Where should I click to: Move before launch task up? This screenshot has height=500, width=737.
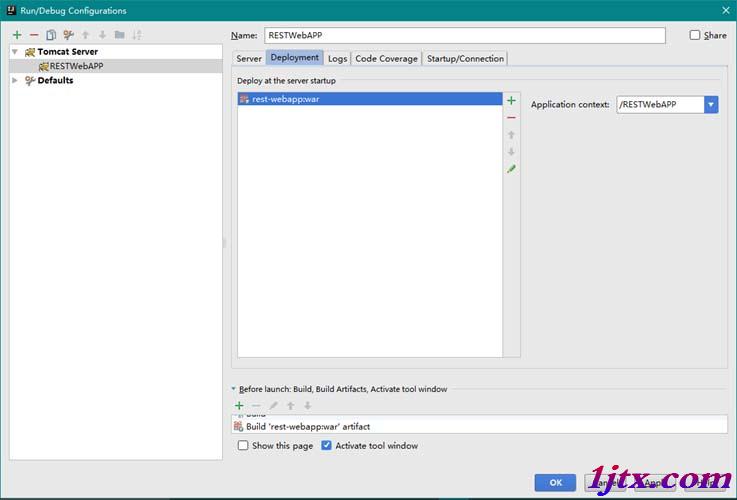(x=290, y=406)
